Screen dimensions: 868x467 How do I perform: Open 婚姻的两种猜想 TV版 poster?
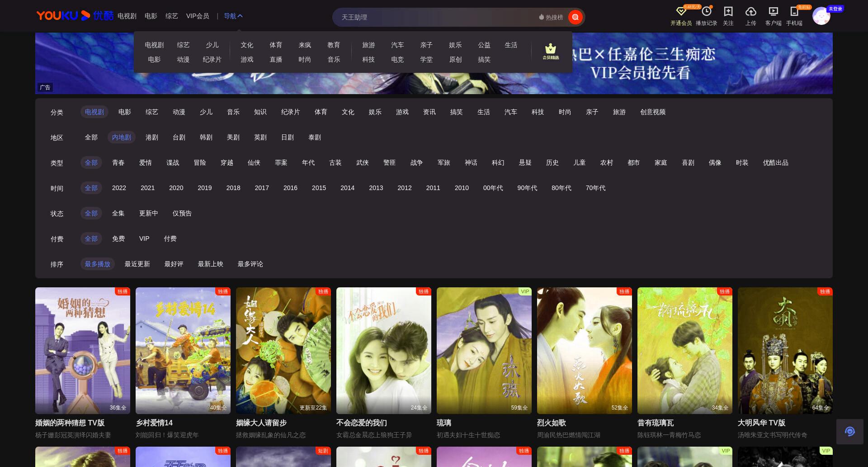pyautogui.click(x=83, y=351)
